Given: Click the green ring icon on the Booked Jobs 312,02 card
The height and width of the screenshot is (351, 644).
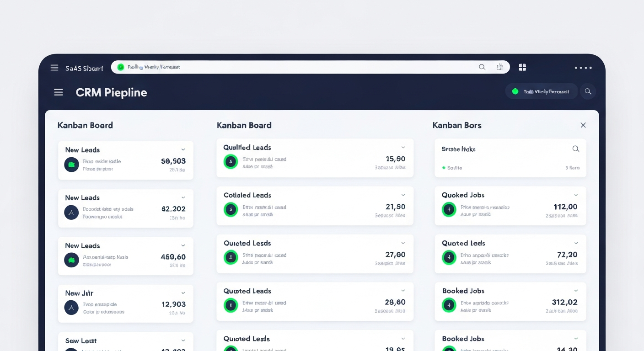Looking at the screenshot, I should (449, 305).
